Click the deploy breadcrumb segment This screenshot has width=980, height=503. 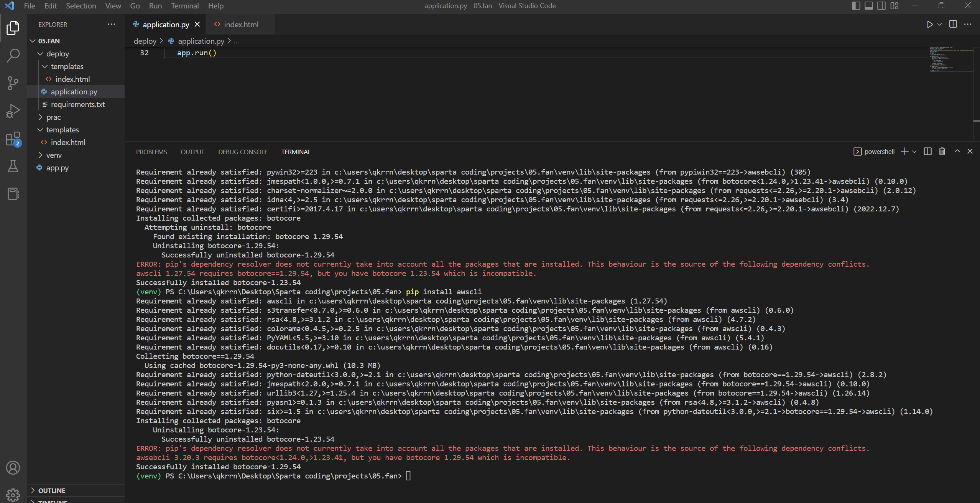tap(145, 41)
